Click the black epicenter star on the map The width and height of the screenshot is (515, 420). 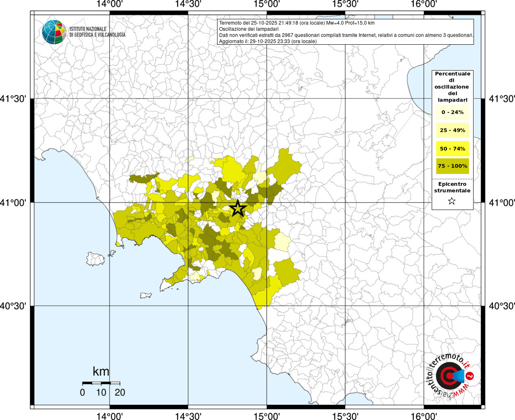click(238, 208)
